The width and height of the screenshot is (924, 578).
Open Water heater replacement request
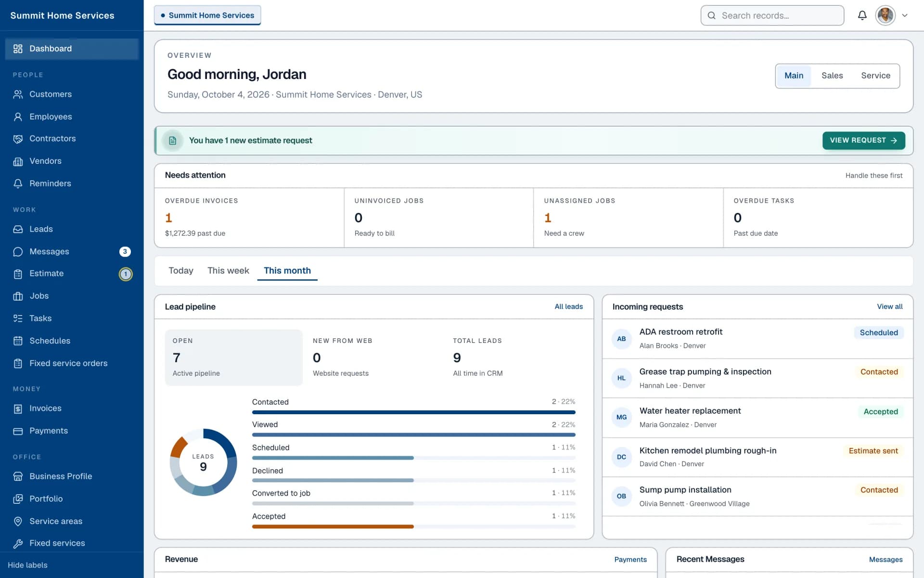pos(757,418)
